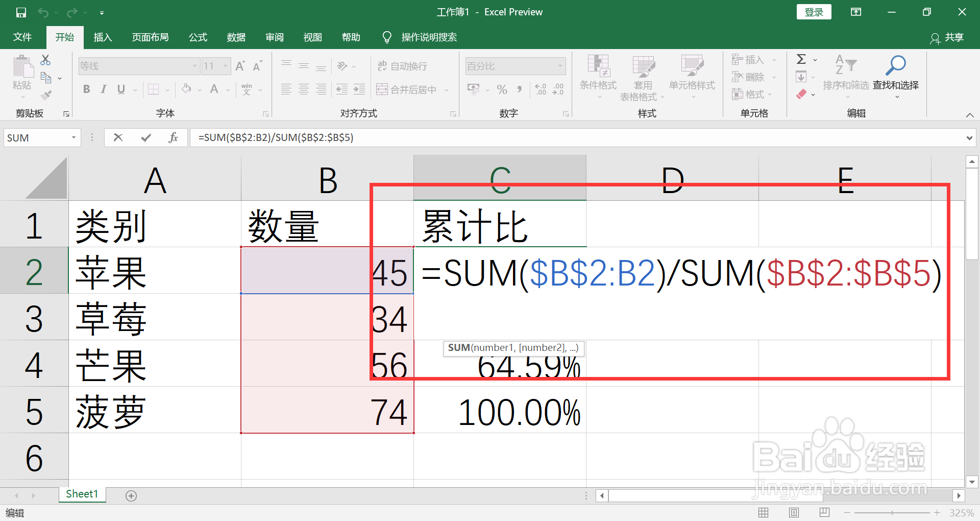Viewport: 980px width, 521px height.
Task: Click the 共享 (Share) button
Action: click(947, 38)
